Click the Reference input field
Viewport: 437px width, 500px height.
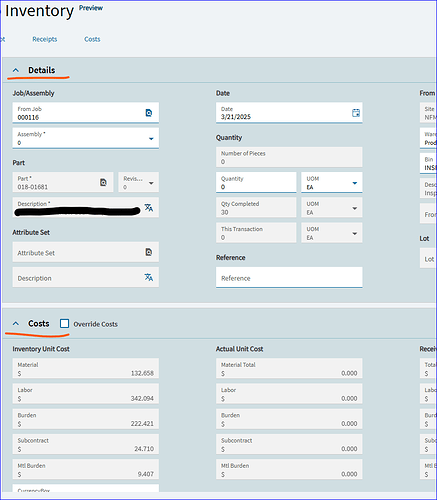pyautogui.click(x=289, y=277)
